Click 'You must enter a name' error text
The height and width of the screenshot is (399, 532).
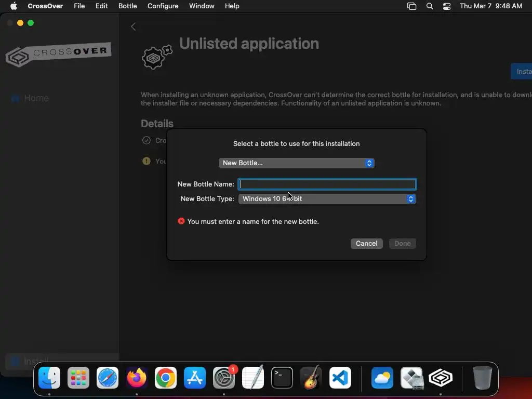coord(253,221)
